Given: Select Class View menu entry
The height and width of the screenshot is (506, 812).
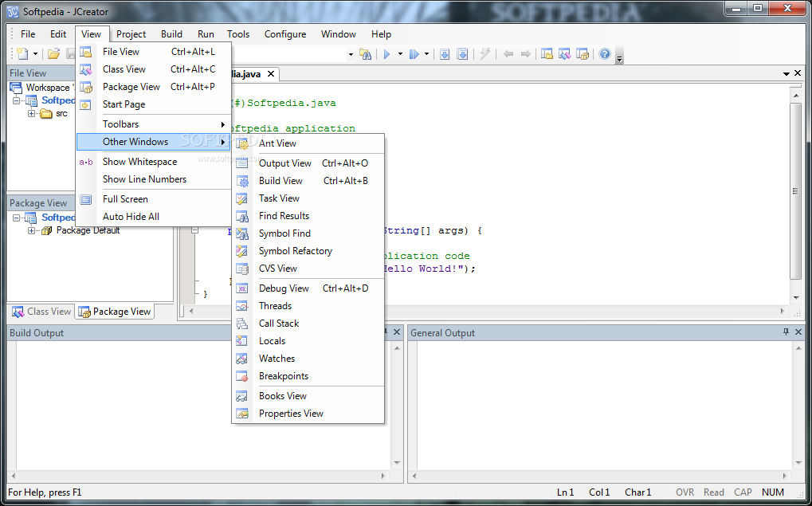Looking at the screenshot, I should click(x=153, y=69).
